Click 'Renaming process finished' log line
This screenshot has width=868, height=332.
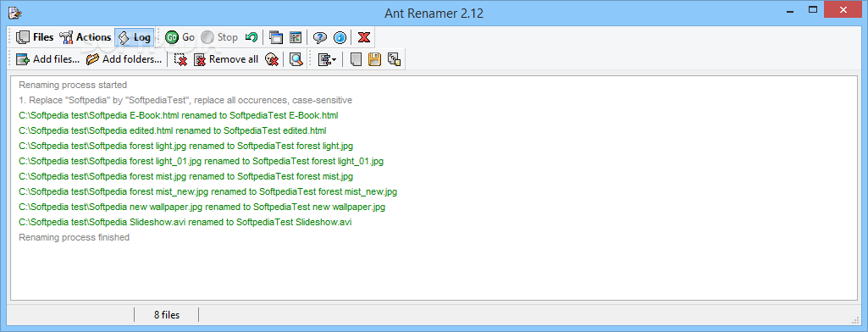pyautogui.click(x=74, y=237)
